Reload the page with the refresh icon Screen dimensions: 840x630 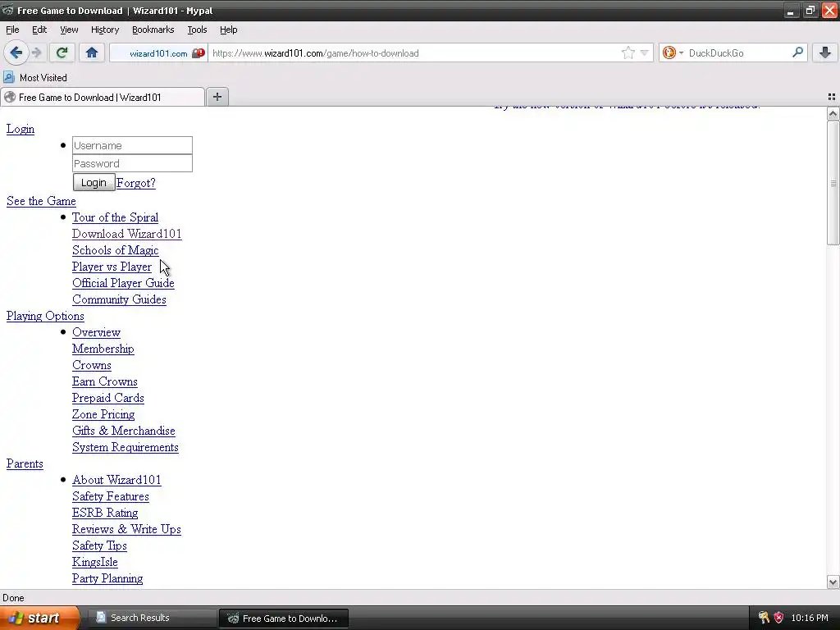click(x=62, y=52)
